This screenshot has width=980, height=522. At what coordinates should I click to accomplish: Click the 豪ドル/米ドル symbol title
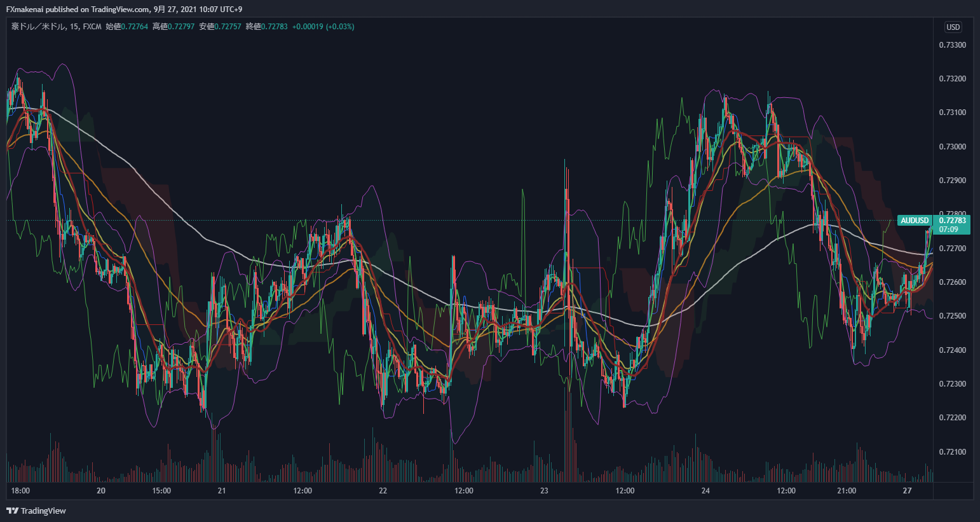point(39,27)
